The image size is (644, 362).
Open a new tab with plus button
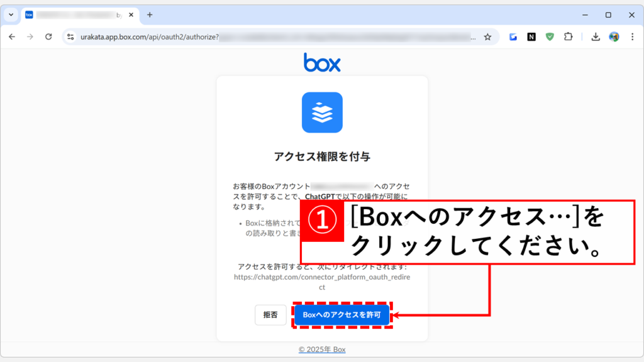(x=150, y=15)
